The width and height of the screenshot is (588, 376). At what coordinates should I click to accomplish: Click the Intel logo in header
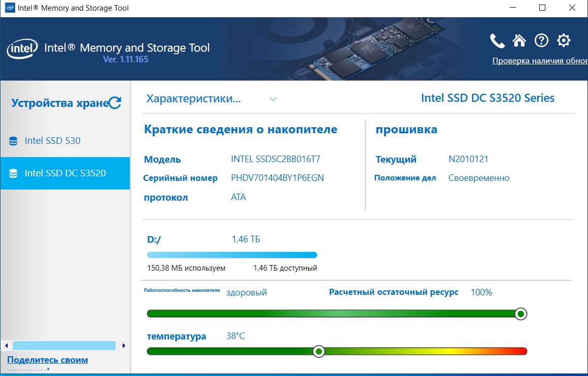[22, 49]
